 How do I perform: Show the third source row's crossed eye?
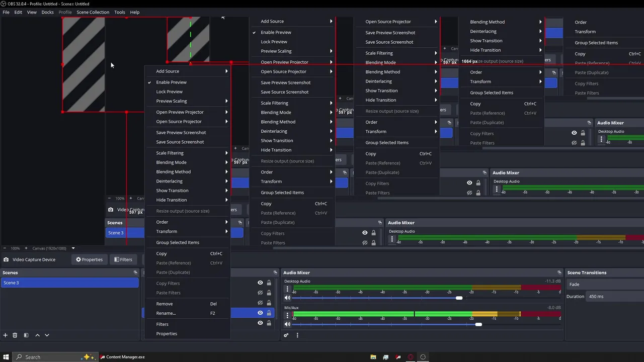tap(260, 303)
